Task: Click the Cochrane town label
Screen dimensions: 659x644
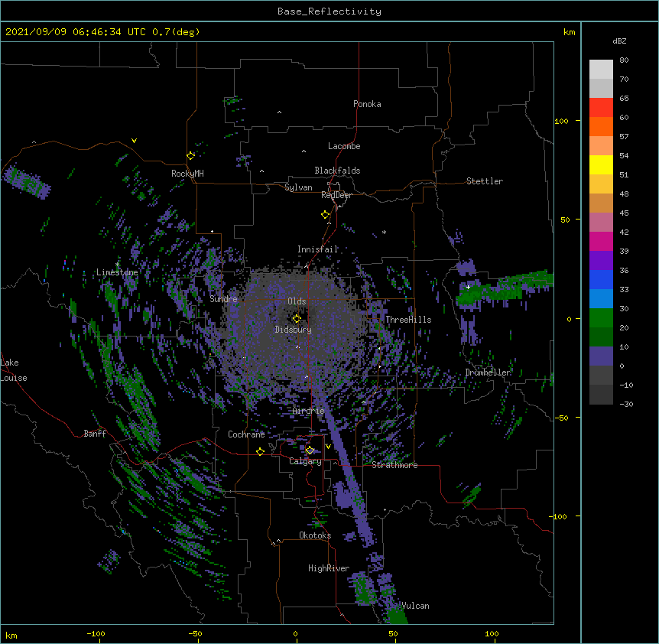Action: (246, 434)
